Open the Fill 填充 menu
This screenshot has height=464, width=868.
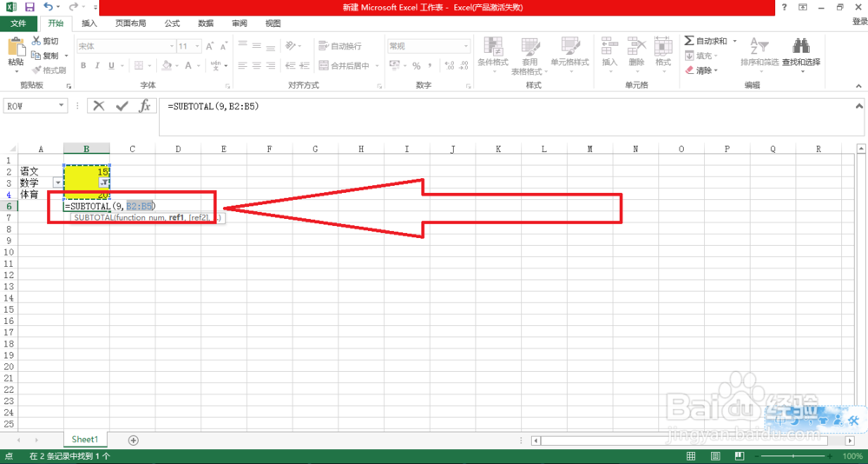point(701,56)
